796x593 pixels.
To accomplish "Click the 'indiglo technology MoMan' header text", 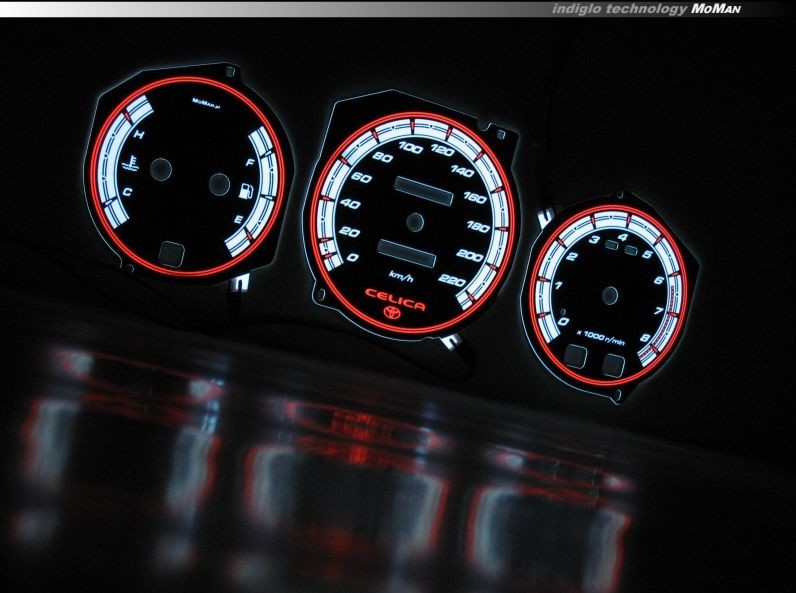I will click(646, 9).
